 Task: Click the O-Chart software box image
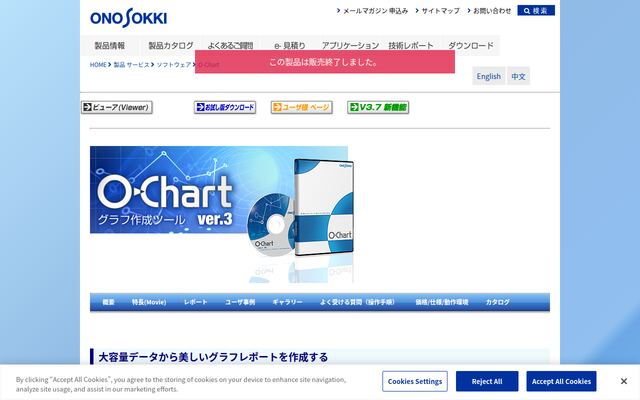324,207
